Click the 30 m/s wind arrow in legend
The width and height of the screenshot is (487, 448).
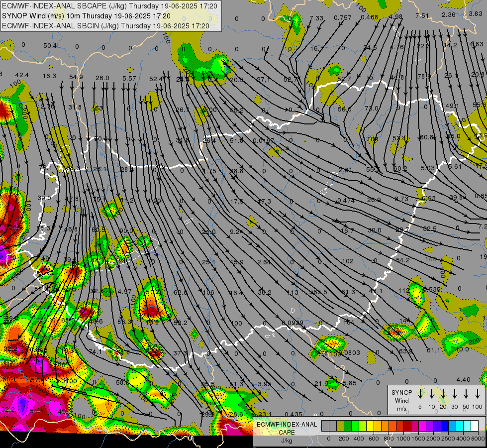[455, 394]
